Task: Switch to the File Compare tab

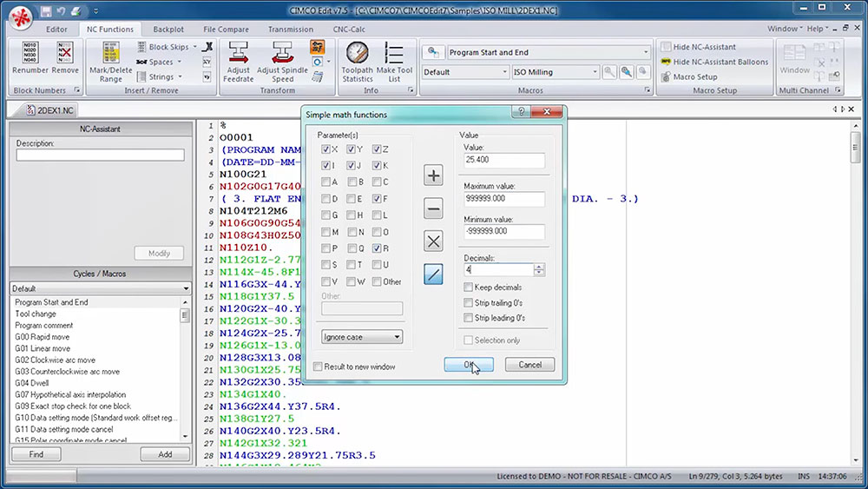Action: coord(226,30)
